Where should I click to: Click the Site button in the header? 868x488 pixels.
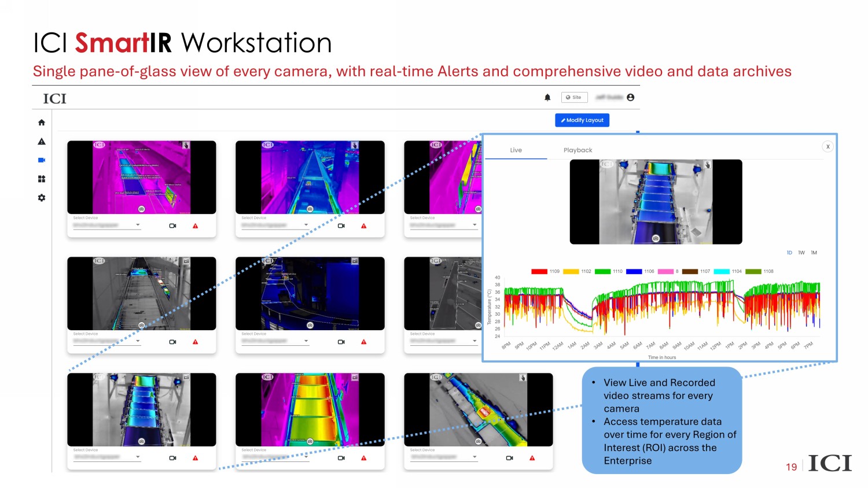point(573,98)
